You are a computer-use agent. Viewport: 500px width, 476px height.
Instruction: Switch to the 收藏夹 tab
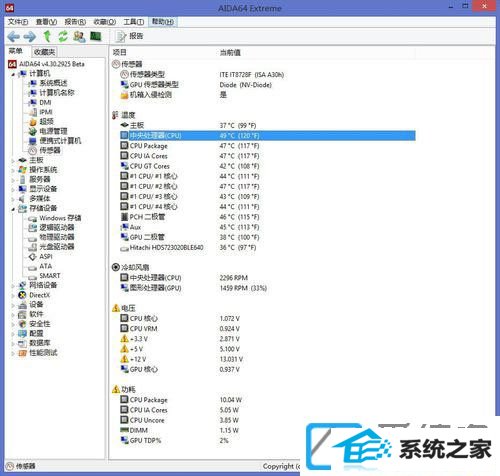point(44,52)
